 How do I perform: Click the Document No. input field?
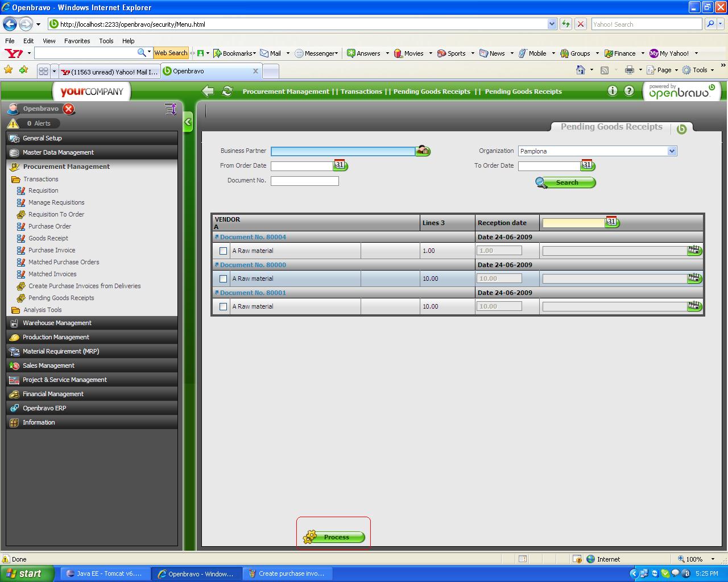(304, 181)
